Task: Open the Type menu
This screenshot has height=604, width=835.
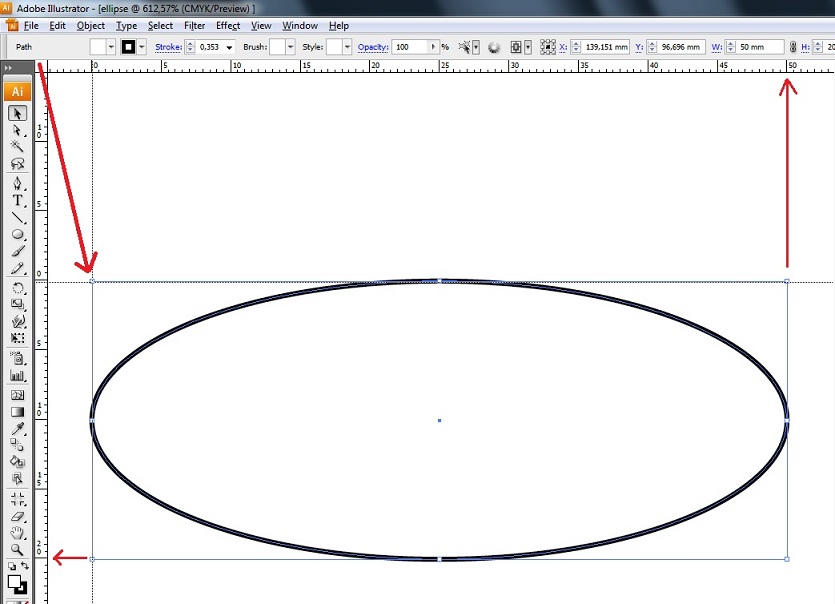Action: tap(126, 26)
